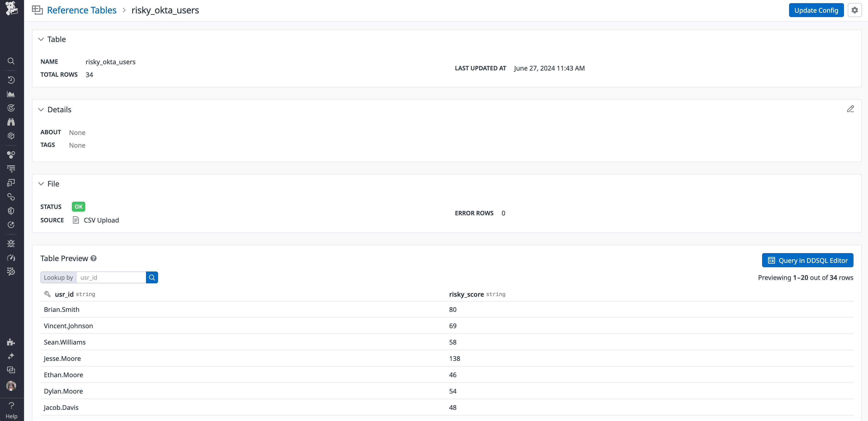Click the Table Preview help tooltip icon
This screenshot has height=421, width=868.
point(93,258)
